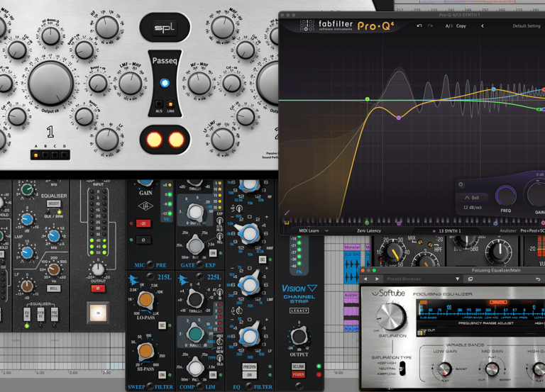Open the 12 dB/oct slope dropdown
This screenshot has width=545, height=392.
473,207
